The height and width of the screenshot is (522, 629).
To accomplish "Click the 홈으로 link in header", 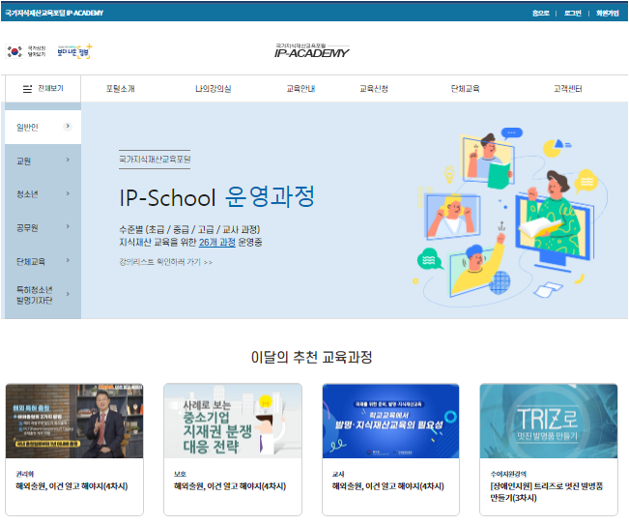I will tap(540, 13).
